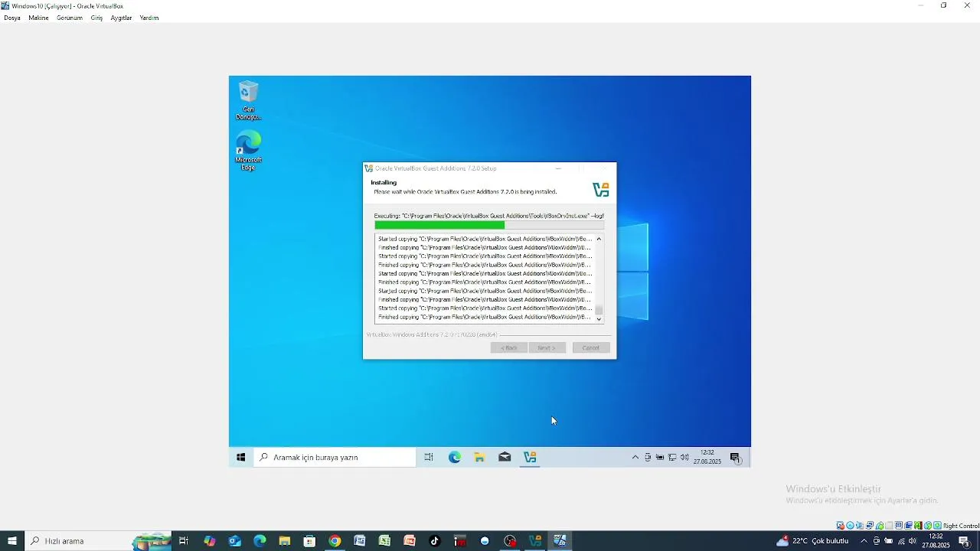Open VirtualBox Manager from the host taskbar
The image size is (980, 551).
pyautogui.click(x=535, y=541)
